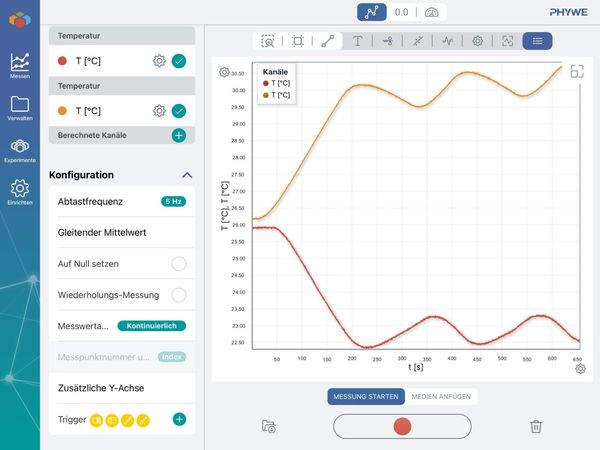Screen dimensions: 600x450
Task: Expand the graph to fullscreen
Action: point(577,72)
